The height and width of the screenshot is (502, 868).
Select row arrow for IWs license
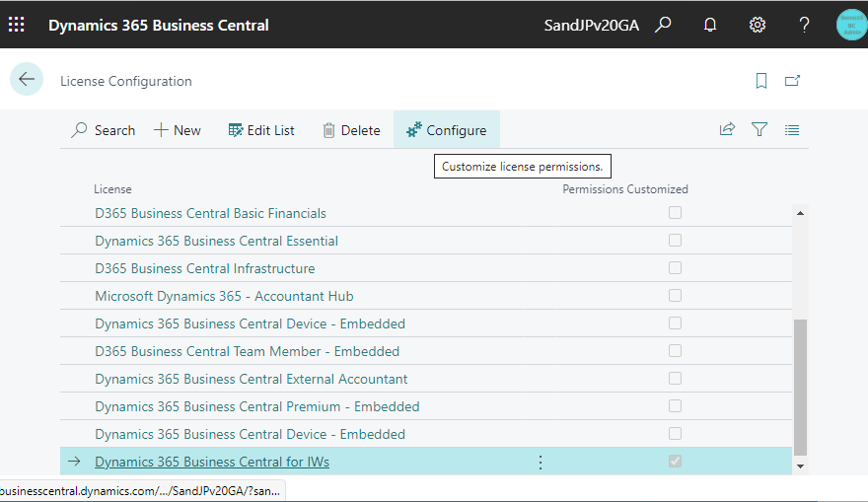pos(74,461)
